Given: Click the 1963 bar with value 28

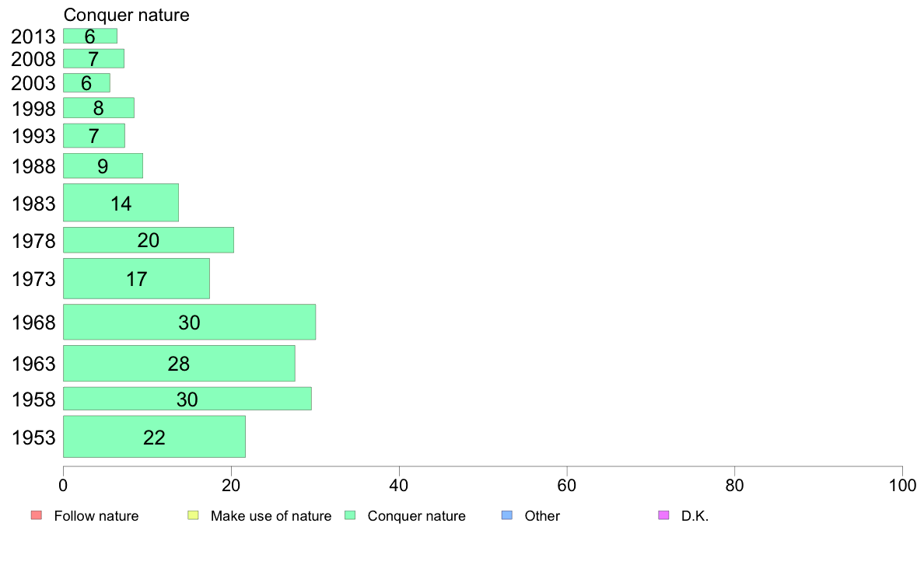Looking at the screenshot, I should pos(179,364).
